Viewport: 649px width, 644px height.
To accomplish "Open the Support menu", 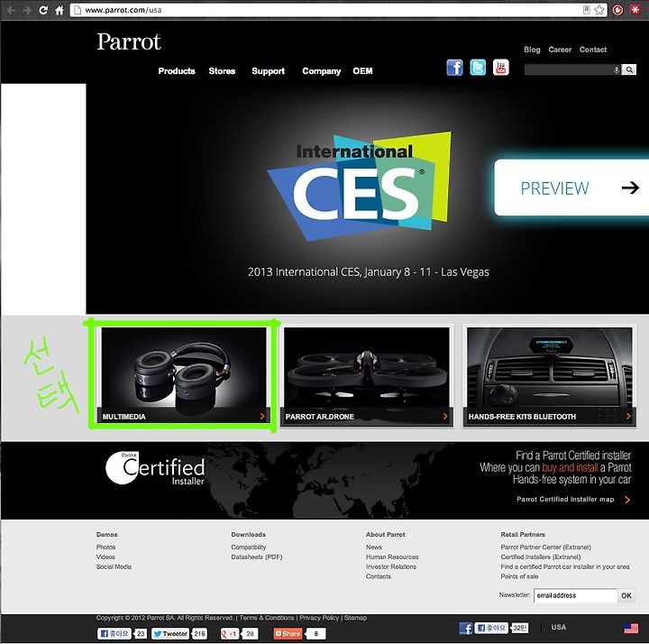I will pyautogui.click(x=269, y=71).
